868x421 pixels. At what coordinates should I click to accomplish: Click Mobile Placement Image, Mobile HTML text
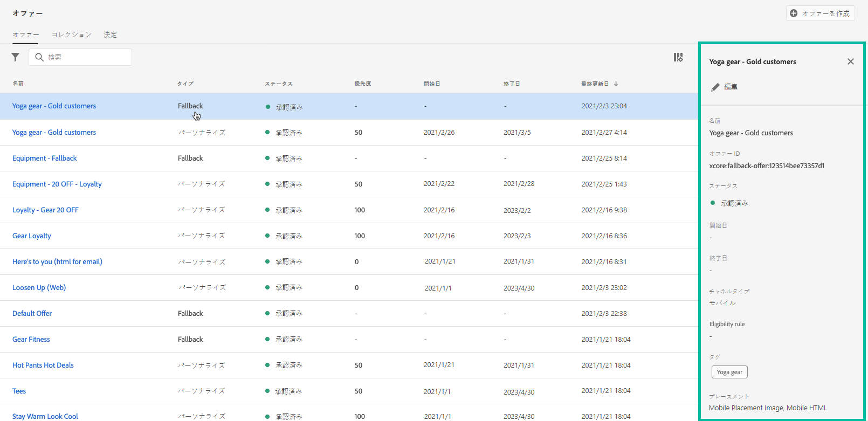coord(768,408)
